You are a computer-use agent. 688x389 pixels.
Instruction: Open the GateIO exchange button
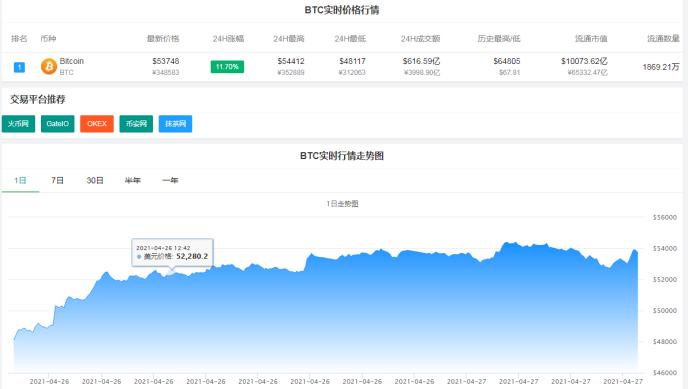[x=57, y=124]
